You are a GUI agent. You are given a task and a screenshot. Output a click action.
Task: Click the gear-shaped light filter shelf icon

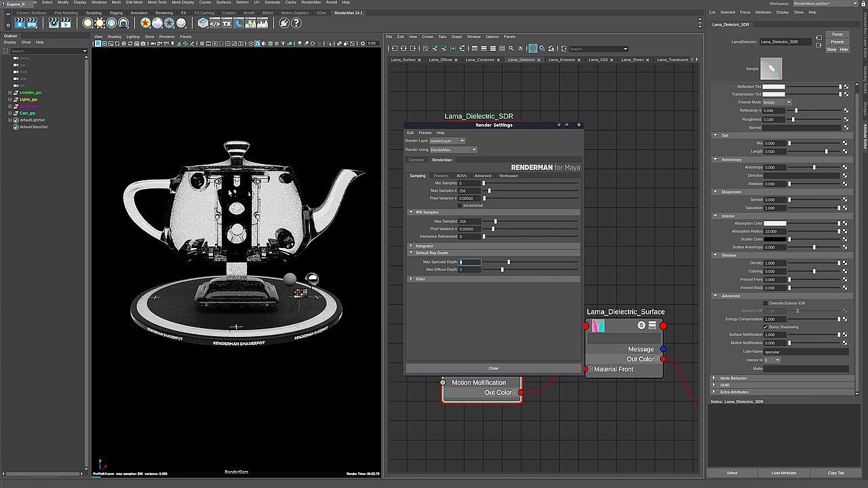coord(169,23)
